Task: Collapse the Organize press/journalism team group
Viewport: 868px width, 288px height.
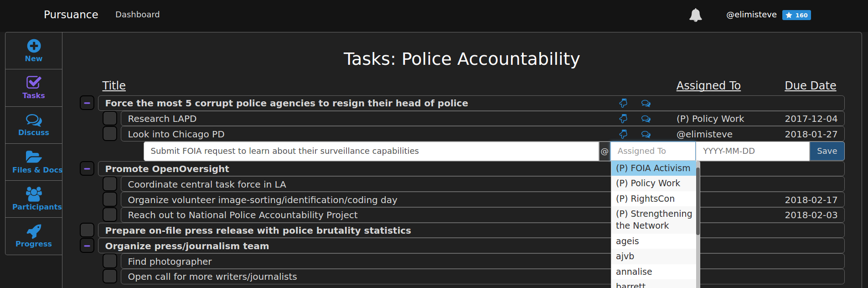Action: 87,246
